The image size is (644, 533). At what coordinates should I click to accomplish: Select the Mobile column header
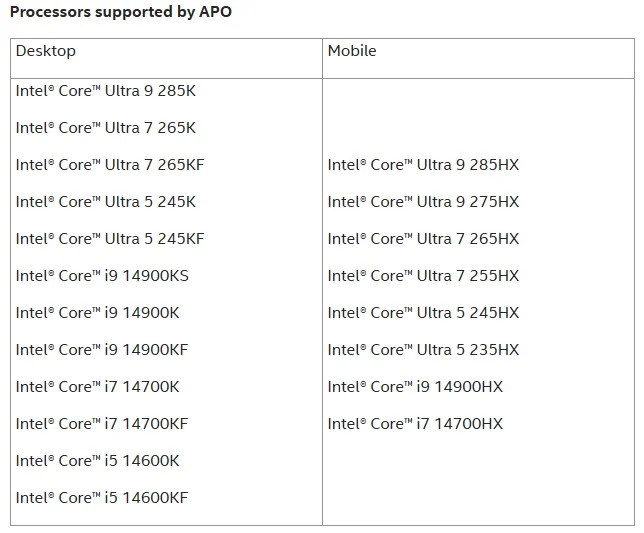(x=352, y=51)
